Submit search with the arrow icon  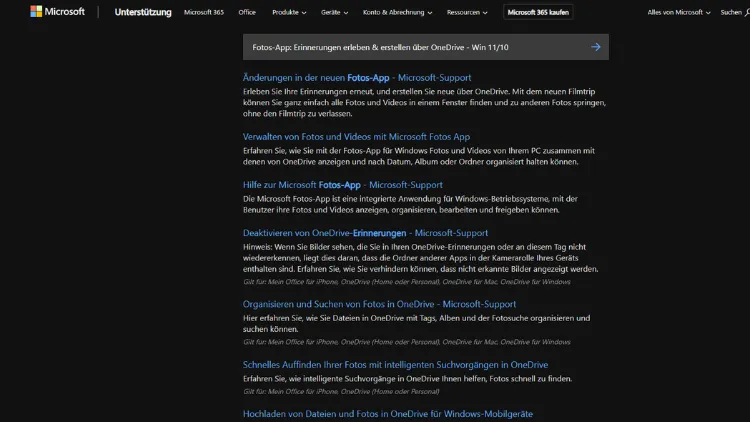click(596, 47)
